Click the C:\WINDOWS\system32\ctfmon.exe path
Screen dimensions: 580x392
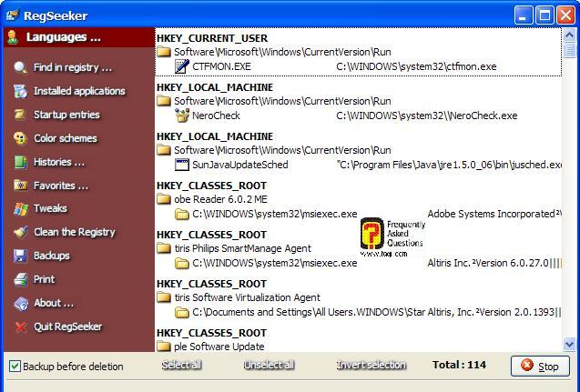(416, 66)
